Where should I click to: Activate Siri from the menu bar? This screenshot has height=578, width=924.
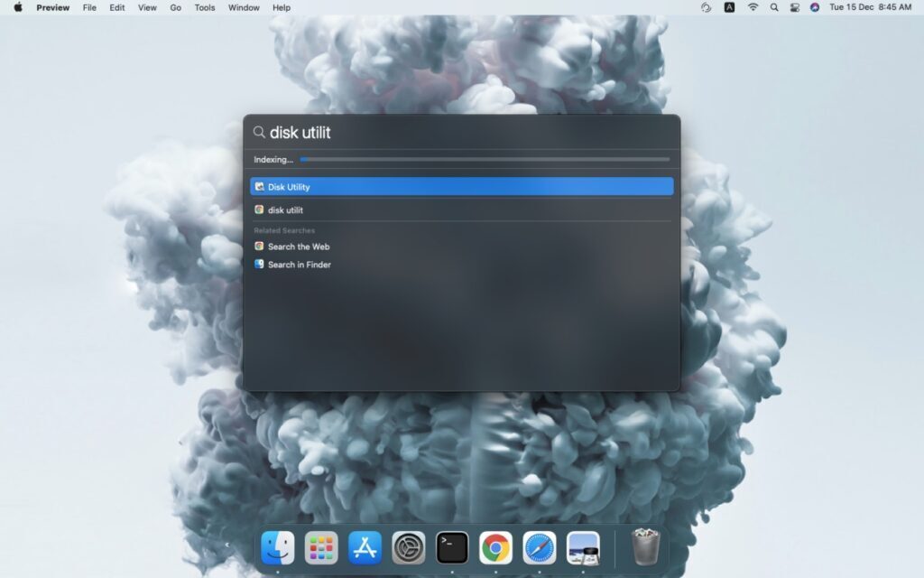(x=814, y=8)
